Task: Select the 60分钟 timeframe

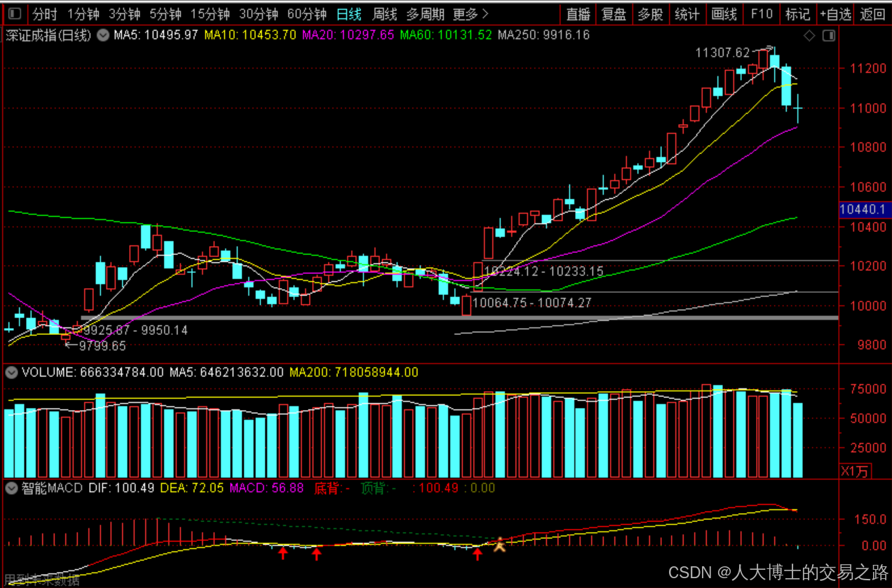Action: pyautogui.click(x=306, y=14)
